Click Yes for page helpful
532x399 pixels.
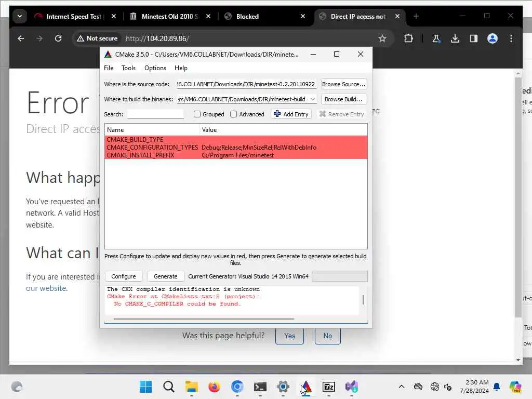tap(289, 336)
